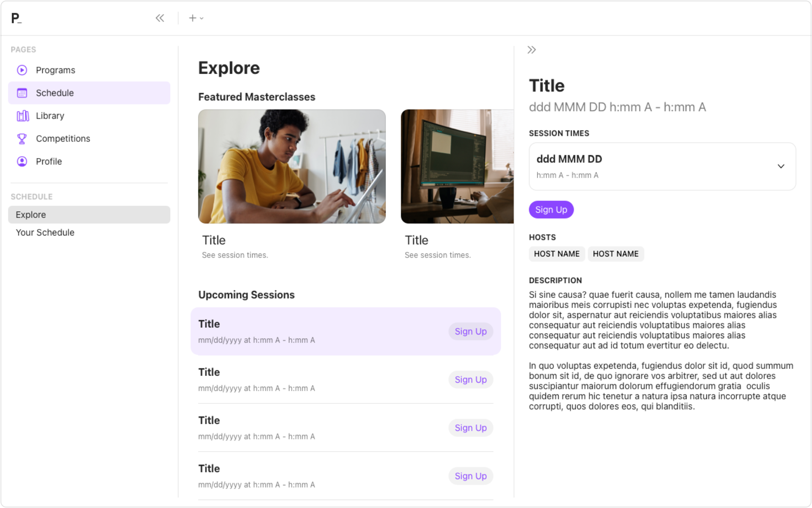Viewport: 812px width, 508px height.
Task: Select the second upcoming session Title
Action: pos(209,373)
